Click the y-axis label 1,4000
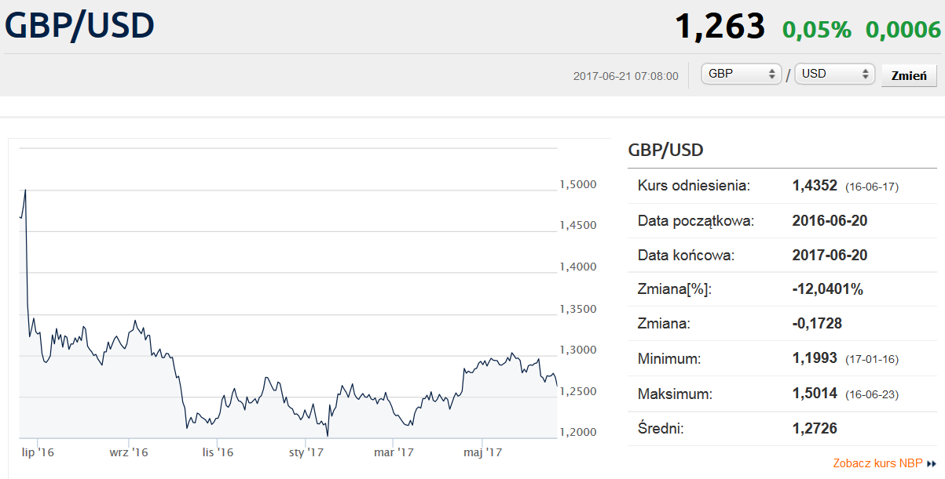The width and height of the screenshot is (945, 479). [578, 267]
